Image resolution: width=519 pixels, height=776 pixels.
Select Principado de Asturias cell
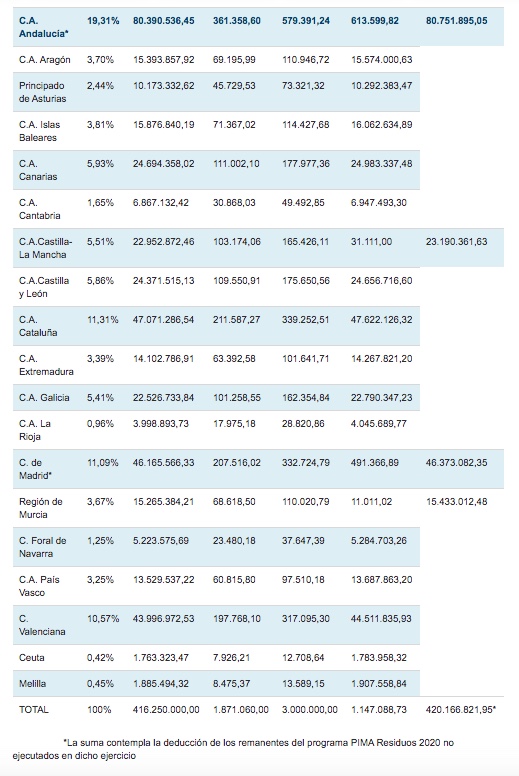pyautogui.click(x=42, y=92)
